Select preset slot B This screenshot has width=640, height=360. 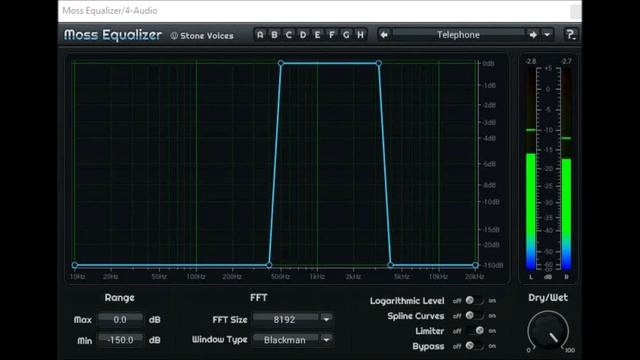[x=274, y=35]
